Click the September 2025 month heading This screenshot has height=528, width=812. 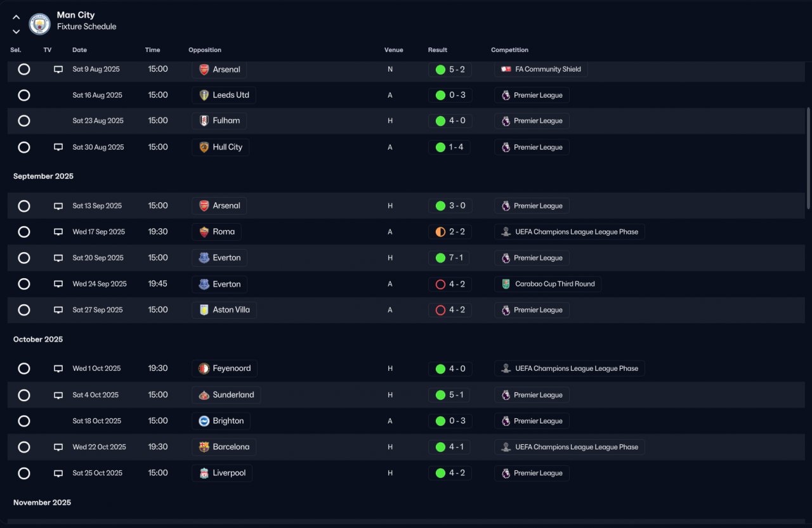[x=43, y=176]
